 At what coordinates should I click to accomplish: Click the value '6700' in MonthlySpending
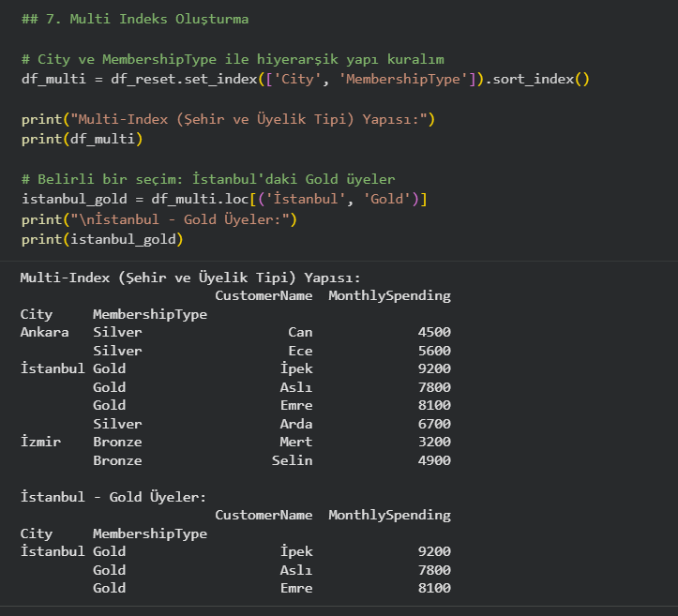(434, 424)
